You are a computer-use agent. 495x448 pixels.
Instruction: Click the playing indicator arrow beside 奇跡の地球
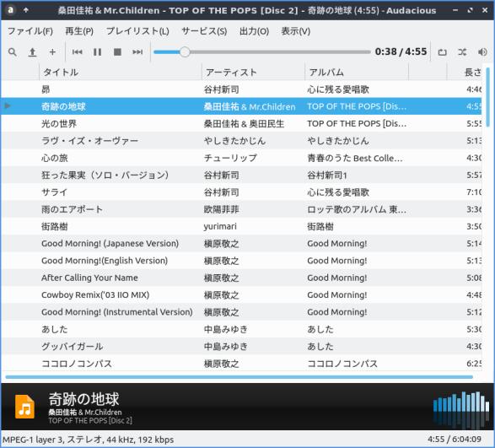point(8,105)
